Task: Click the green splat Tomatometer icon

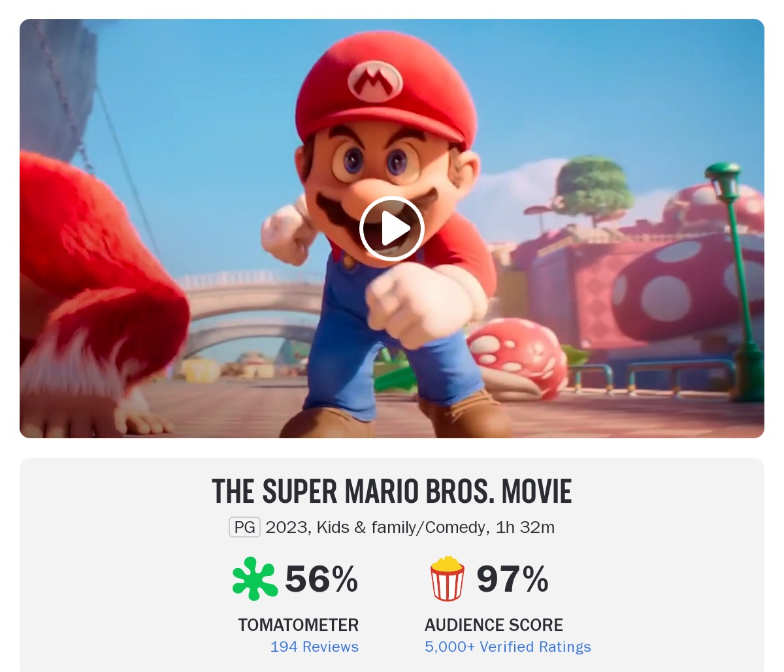Action: click(x=255, y=579)
